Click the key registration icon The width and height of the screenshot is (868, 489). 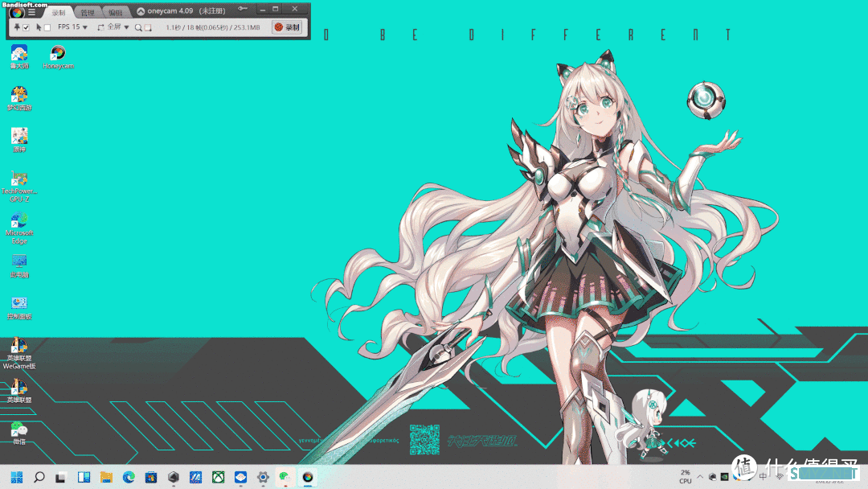click(243, 9)
